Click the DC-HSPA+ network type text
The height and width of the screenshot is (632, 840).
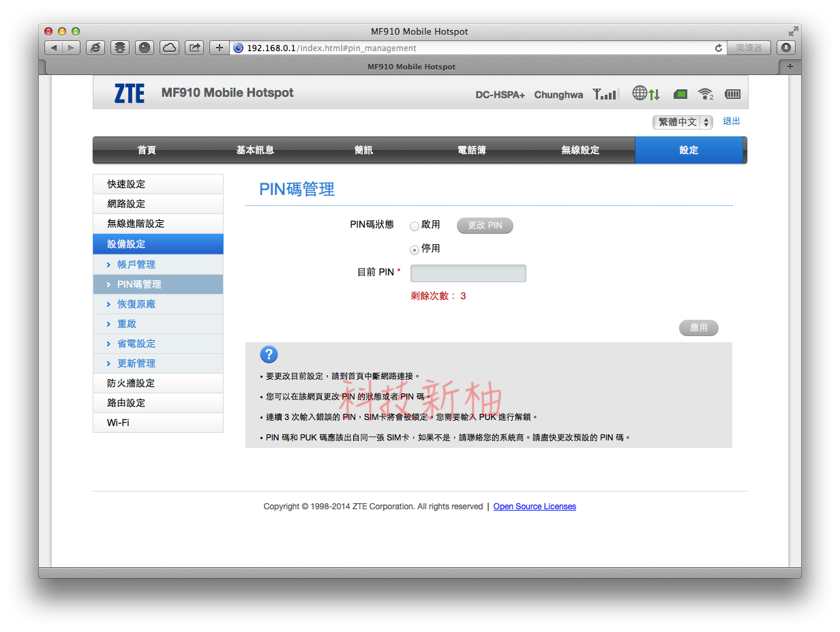500,95
